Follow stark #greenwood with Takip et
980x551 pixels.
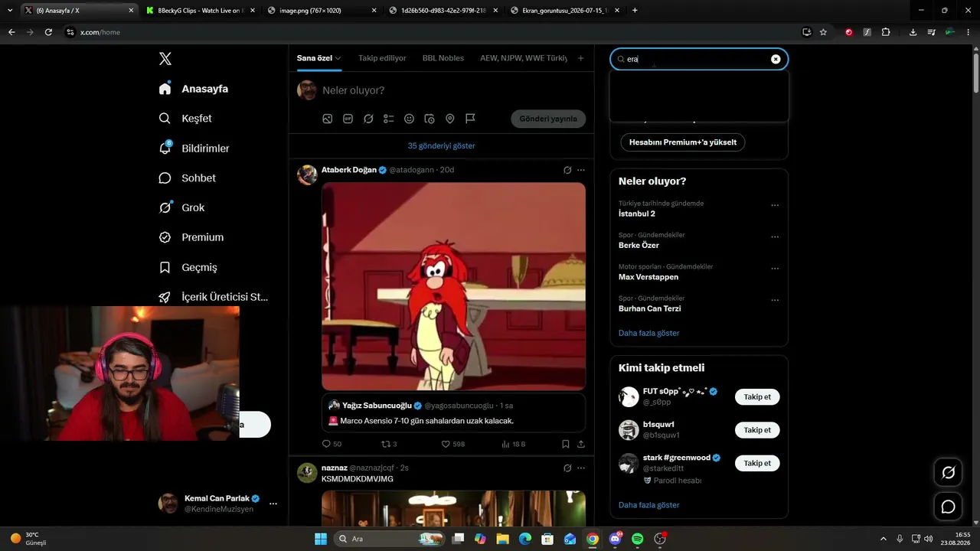(757, 463)
